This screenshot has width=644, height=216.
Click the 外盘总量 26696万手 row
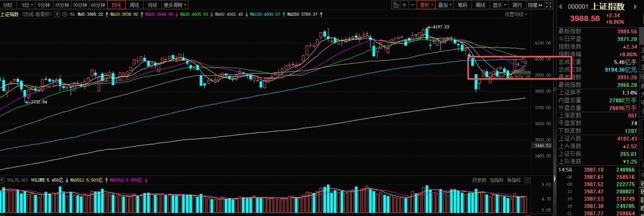point(597,107)
